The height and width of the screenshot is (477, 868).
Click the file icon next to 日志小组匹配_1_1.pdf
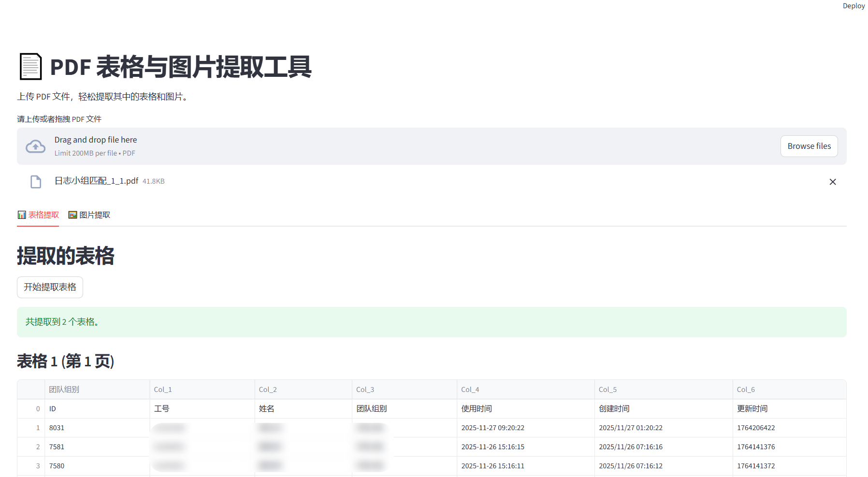point(35,181)
